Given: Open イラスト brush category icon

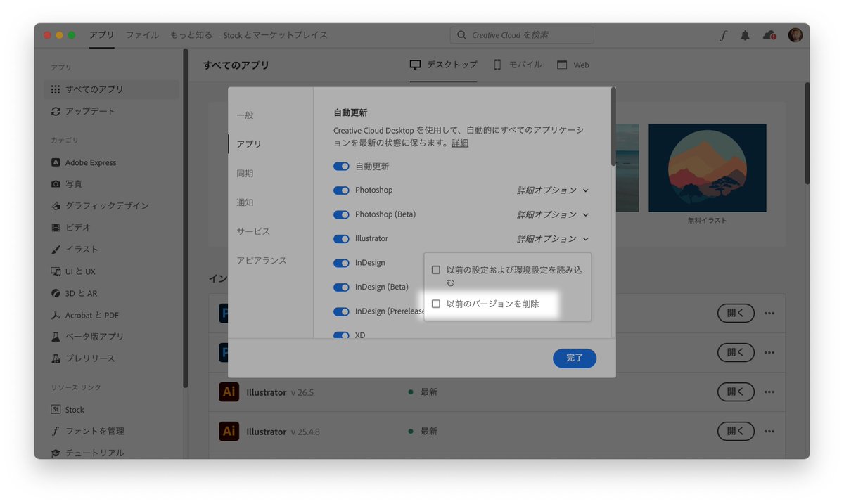Looking at the screenshot, I should [x=56, y=250].
